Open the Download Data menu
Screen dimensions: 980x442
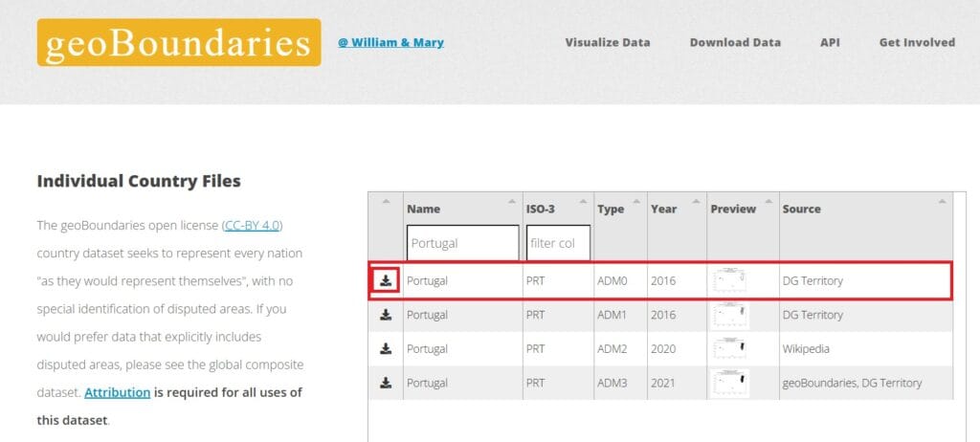[735, 42]
